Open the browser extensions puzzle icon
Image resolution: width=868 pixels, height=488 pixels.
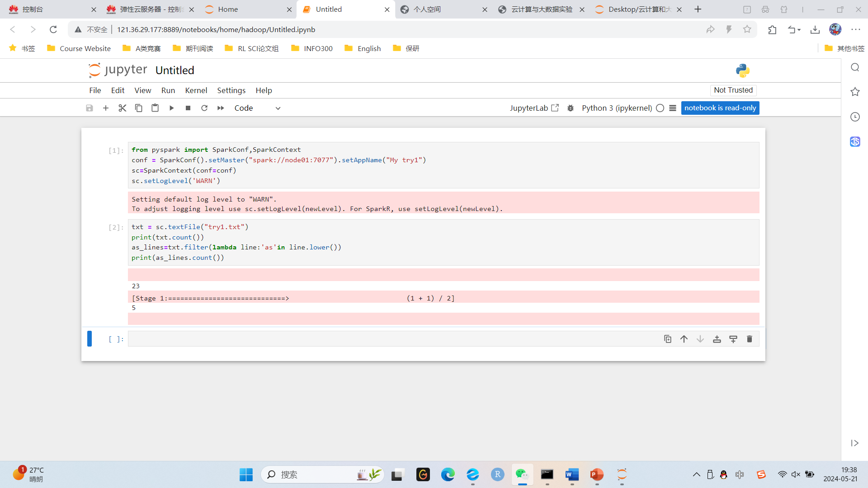coord(772,29)
